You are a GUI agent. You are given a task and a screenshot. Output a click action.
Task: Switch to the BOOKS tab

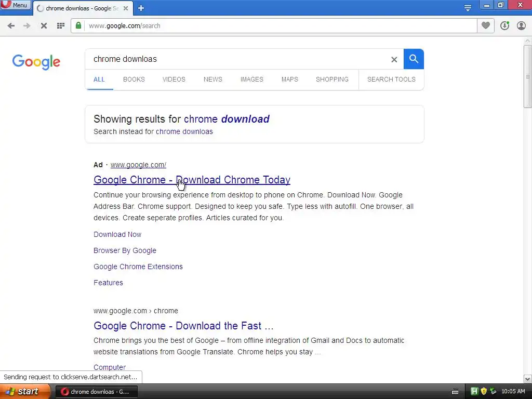pos(134,79)
